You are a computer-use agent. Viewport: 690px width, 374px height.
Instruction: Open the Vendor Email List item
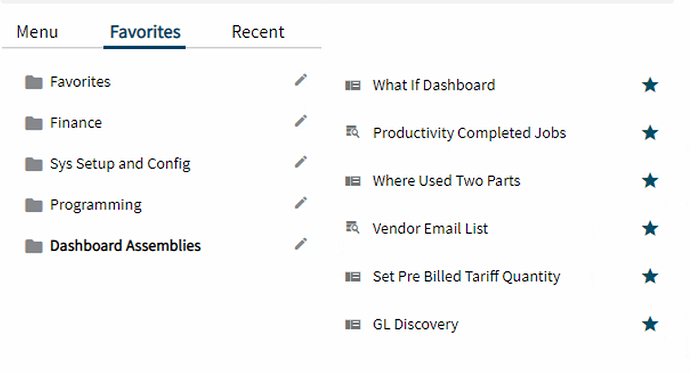coord(430,228)
